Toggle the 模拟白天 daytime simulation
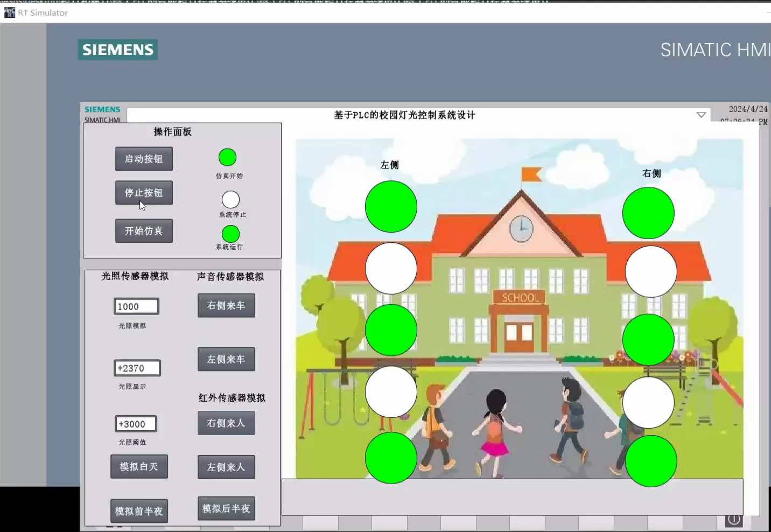 point(139,466)
